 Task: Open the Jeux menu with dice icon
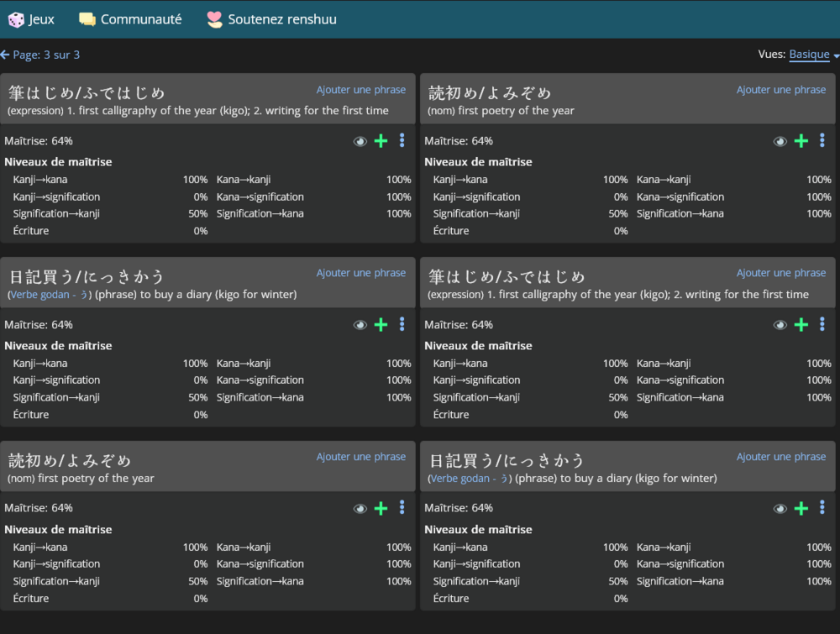point(31,19)
